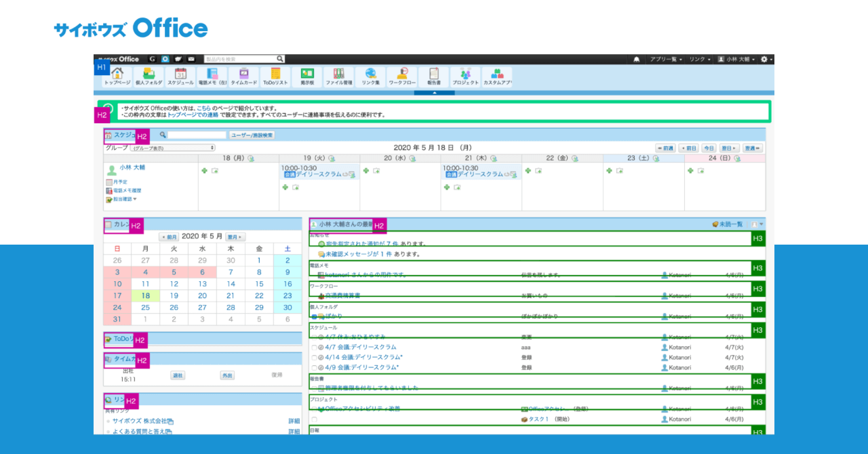Select day 18 in May calendar

[145, 296]
